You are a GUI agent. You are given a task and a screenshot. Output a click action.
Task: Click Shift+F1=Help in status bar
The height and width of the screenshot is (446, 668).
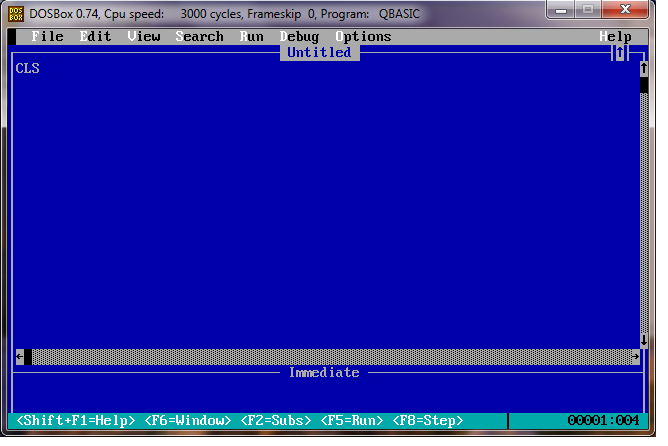tap(76, 421)
